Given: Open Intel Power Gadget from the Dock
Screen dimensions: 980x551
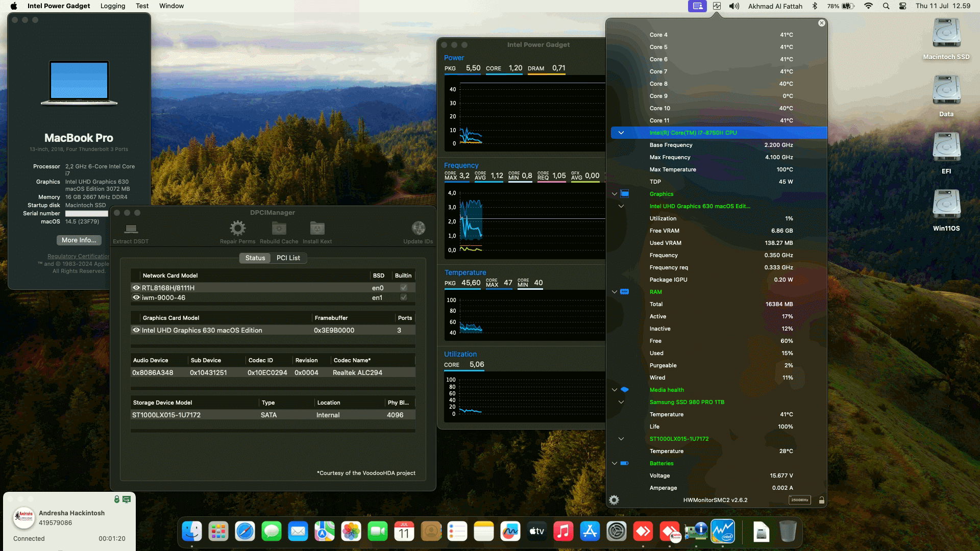Looking at the screenshot, I should (724, 531).
